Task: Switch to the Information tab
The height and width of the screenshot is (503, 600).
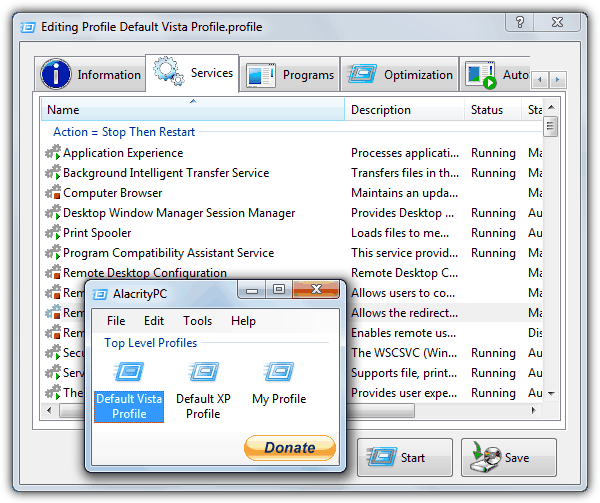Action: (92, 75)
